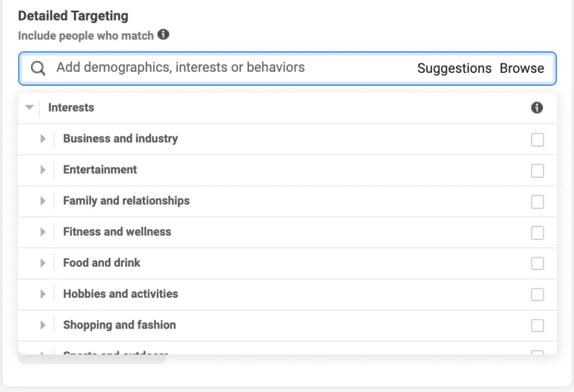Enable the Business and industry checkbox

tap(538, 140)
